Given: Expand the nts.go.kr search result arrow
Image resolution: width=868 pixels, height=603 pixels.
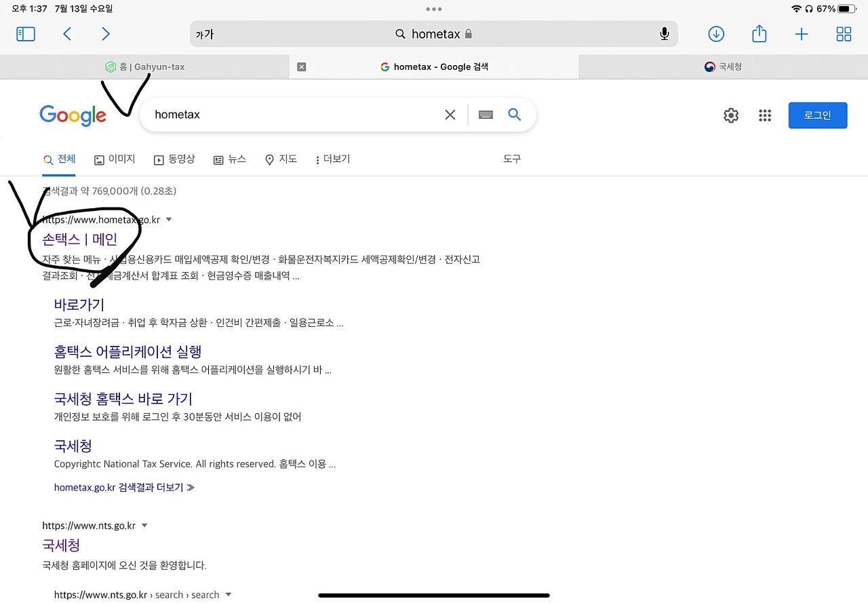Looking at the screenshot, I should coord(228,595).
